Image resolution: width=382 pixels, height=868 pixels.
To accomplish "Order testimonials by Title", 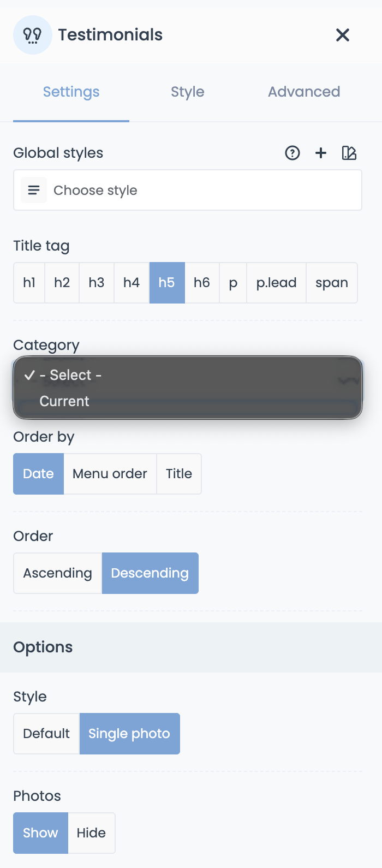I will pos(179,474).
